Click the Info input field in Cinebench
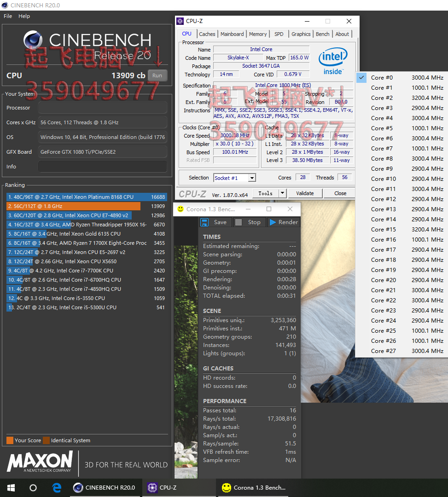 coord(103,167)
